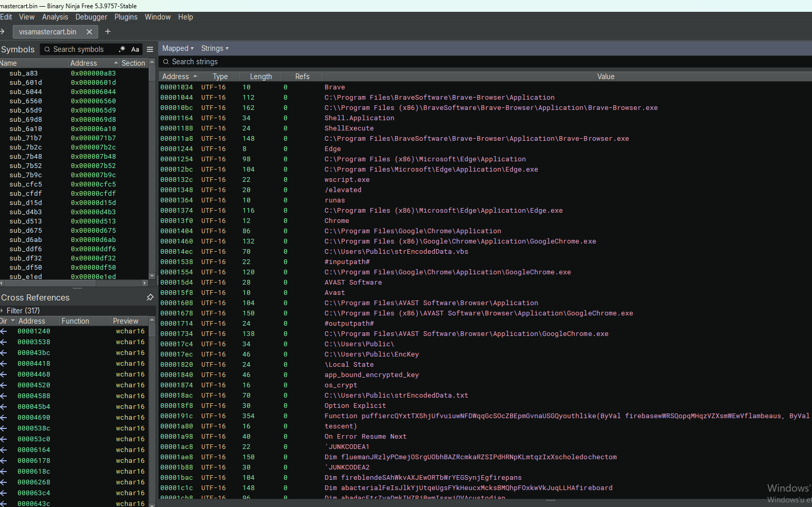Select the 'Edge' string row

tap(485, 149)
